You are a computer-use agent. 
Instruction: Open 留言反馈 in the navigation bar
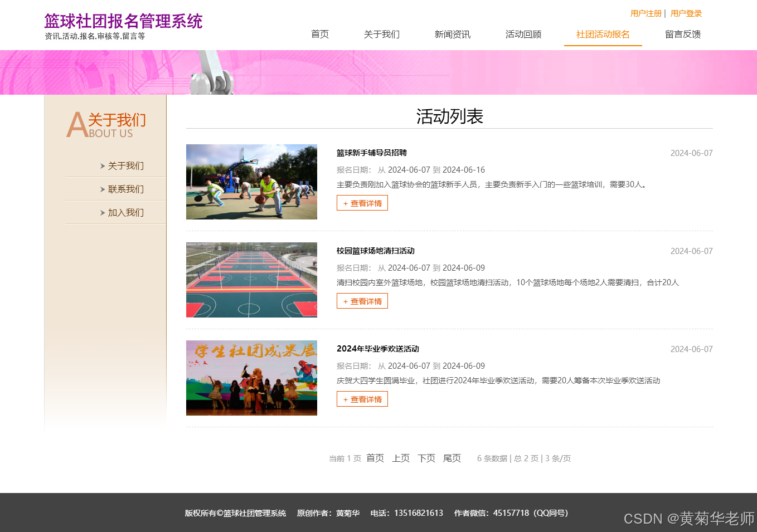tap(683, 34)
